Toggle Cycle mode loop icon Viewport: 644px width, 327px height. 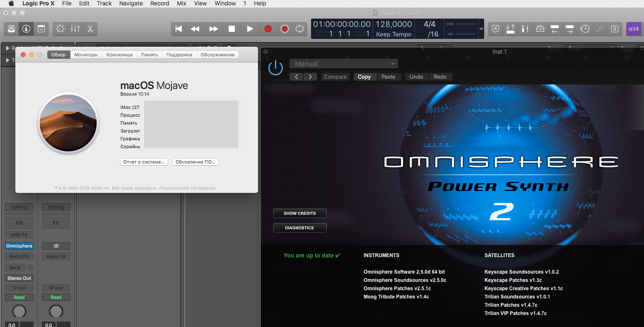299,29
